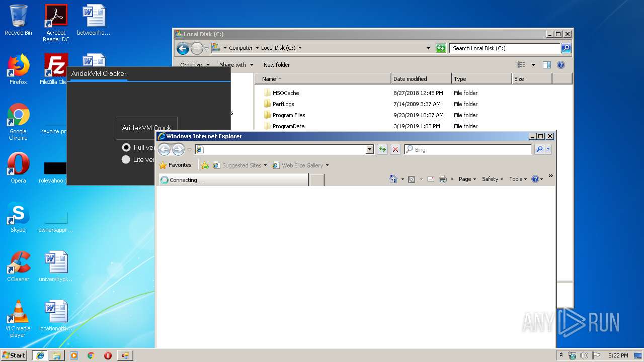Sort by Name column header
The image size is (644, 362).
[322, 79]
